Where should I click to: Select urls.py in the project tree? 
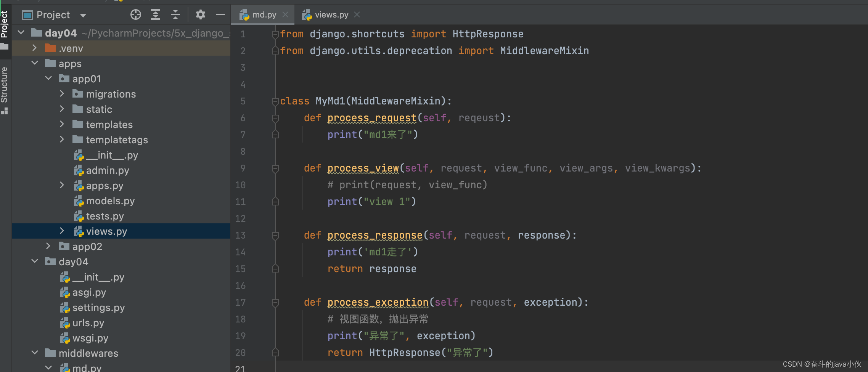tap(121, 323)
